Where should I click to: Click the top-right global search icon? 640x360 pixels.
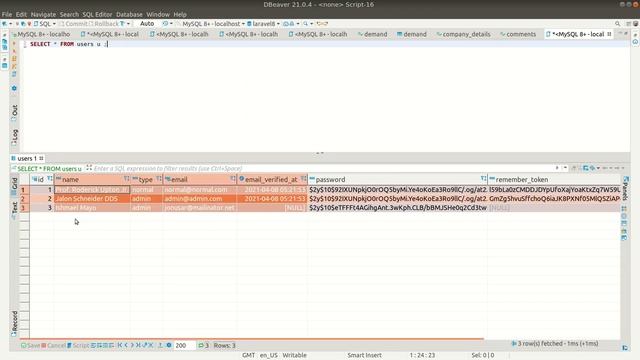[618, 24]
